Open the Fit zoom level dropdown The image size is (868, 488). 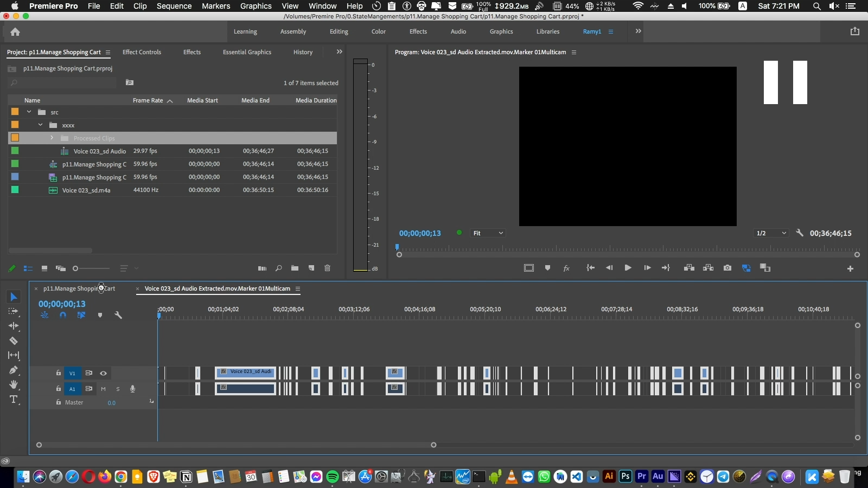488,233
